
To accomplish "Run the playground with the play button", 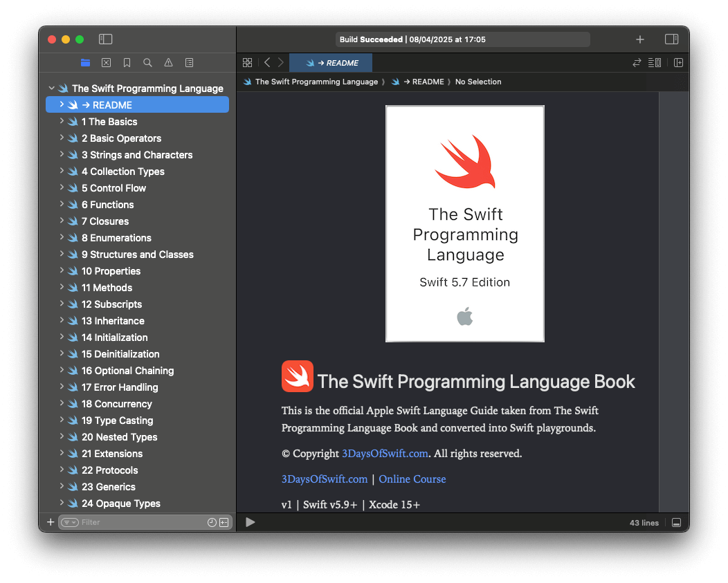I will click(x=250, y=522).
